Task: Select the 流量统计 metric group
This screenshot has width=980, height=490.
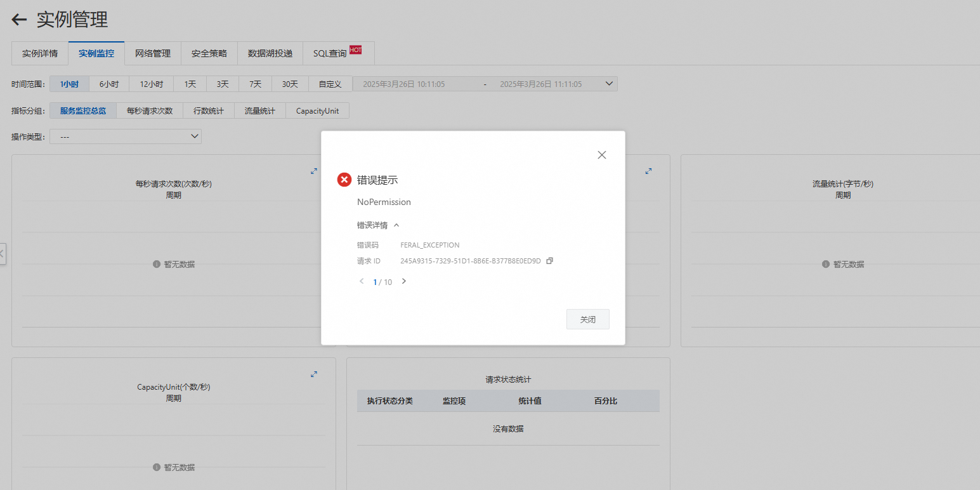Action: coord(260,110)
